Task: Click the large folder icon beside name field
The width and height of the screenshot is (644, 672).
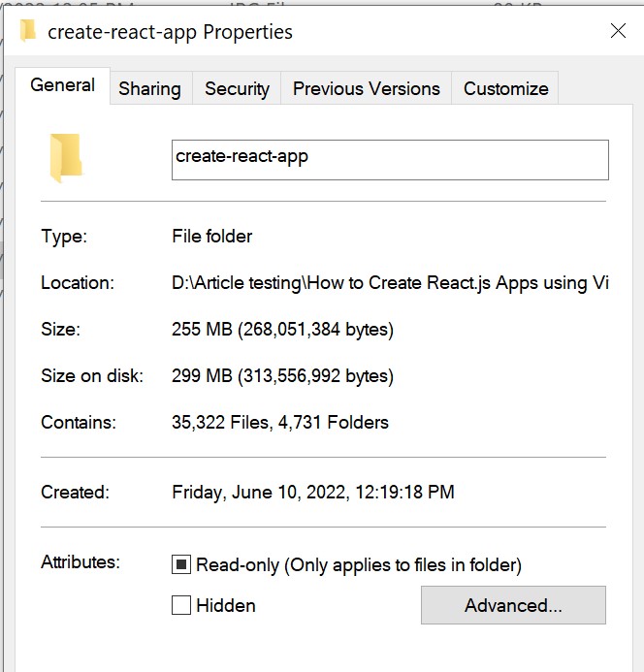Action: point(66,158)
